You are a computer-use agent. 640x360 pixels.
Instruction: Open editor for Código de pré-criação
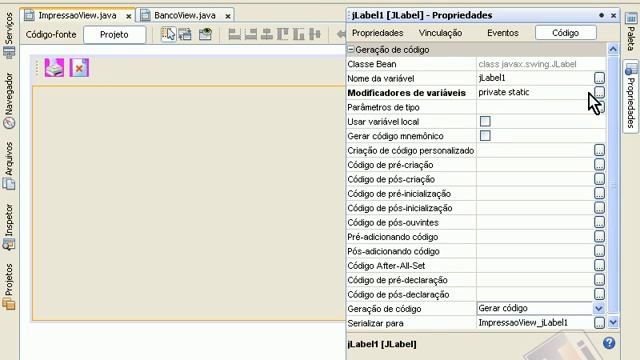[599, 164]
